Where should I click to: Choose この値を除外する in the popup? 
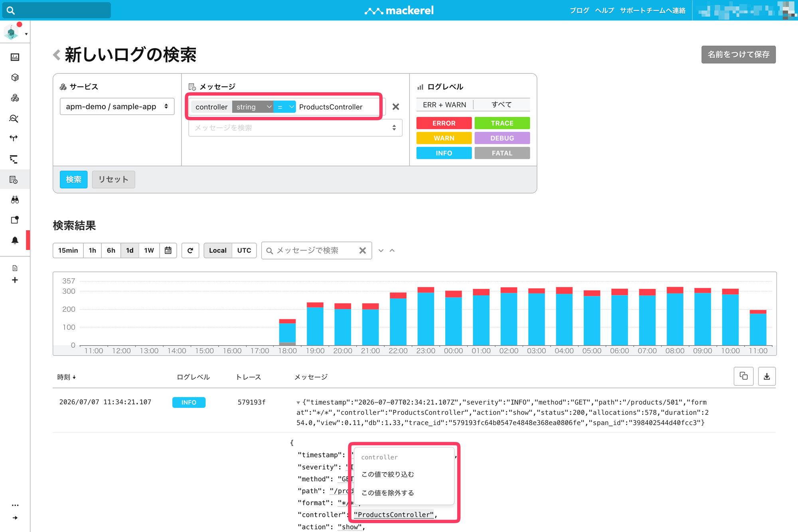coord(388,493)
